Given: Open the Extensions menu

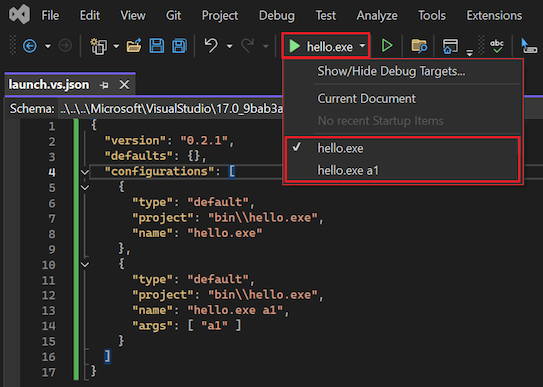Looking at the screenshot, I should click(494, 15).
